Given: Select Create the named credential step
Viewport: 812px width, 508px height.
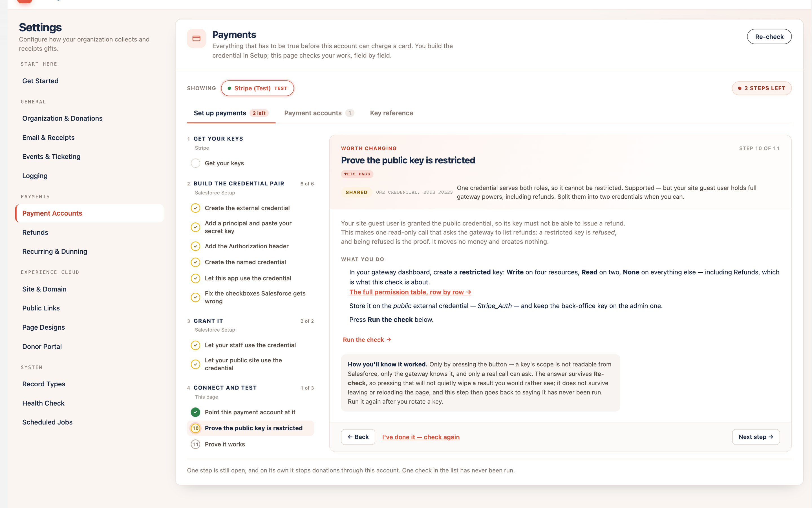Looking at the screenshot, I should [x=250, y=262].
